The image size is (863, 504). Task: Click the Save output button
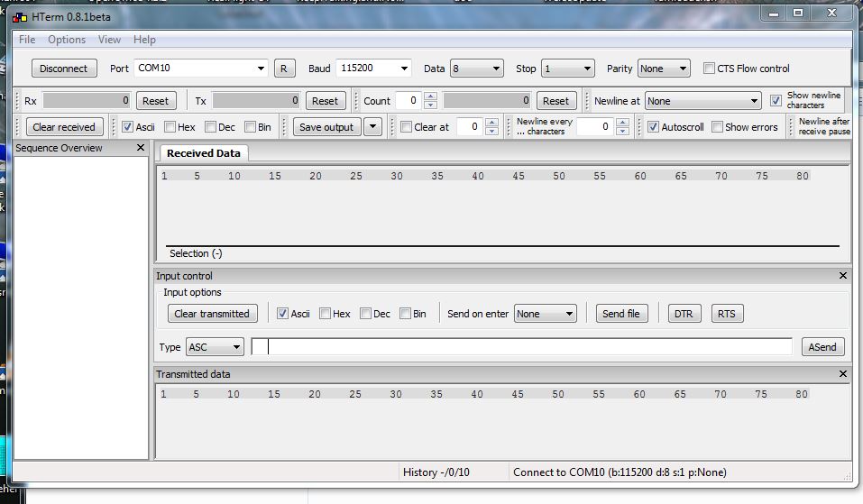point(327,127)
